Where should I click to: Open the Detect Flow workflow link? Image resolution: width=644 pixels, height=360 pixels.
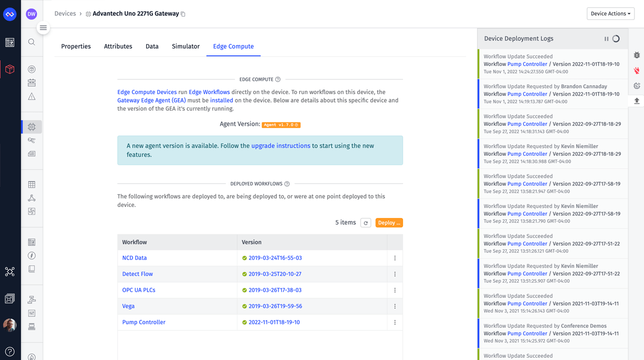click(137, 274)
